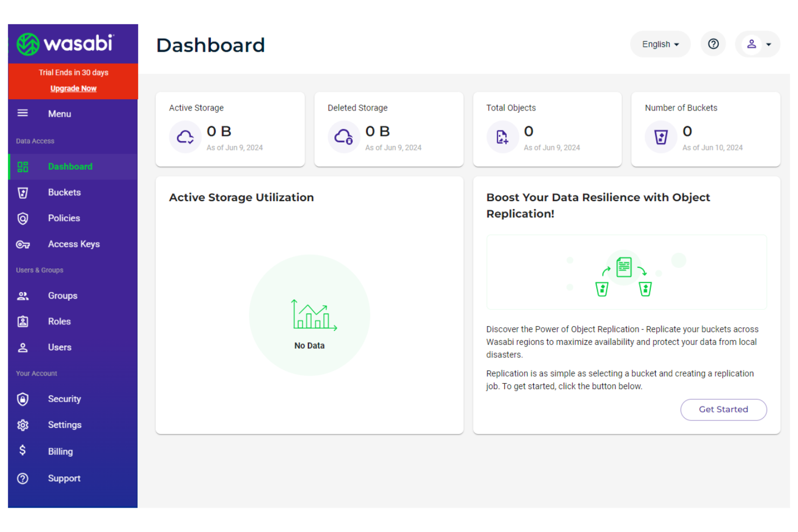This screenshot has height=532, width=798.
Task: Click the Billing dollar sign icon
Action: 23,451
